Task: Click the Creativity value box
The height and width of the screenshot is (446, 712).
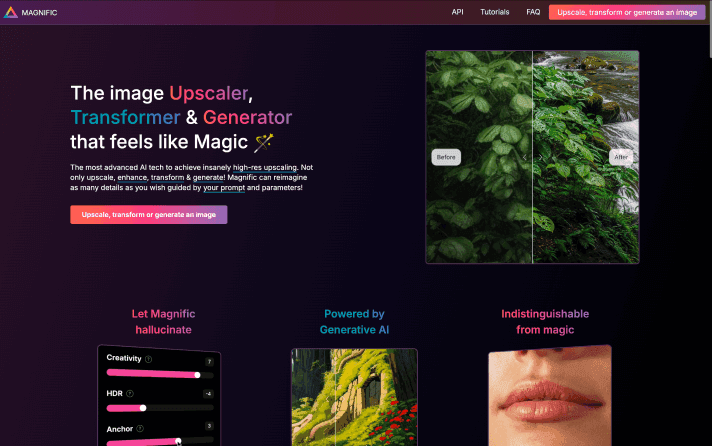Action: pos(209,362)
